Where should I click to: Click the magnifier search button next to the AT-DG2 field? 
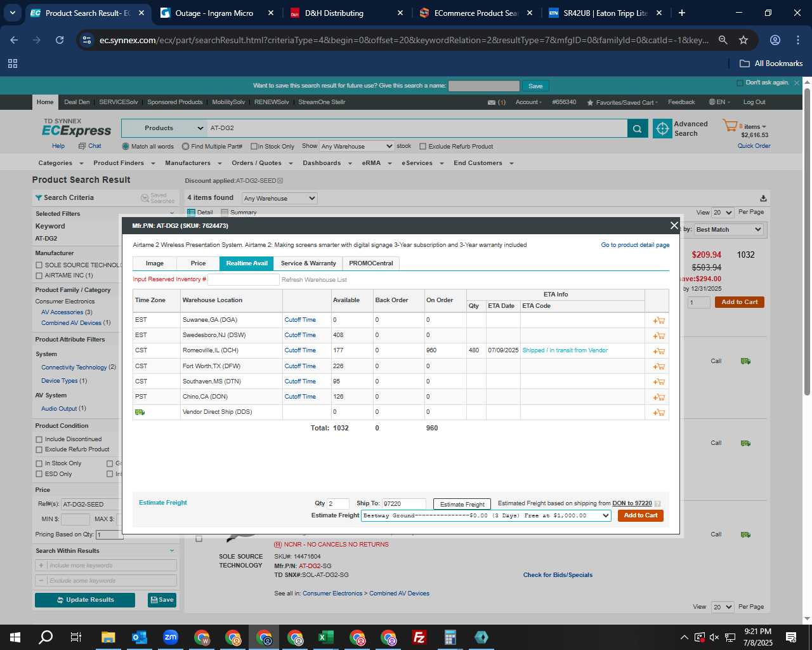coord(638,128)
